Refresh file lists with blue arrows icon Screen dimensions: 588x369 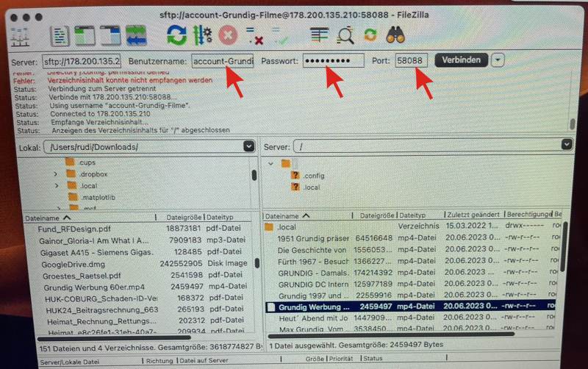click(176, 35)
